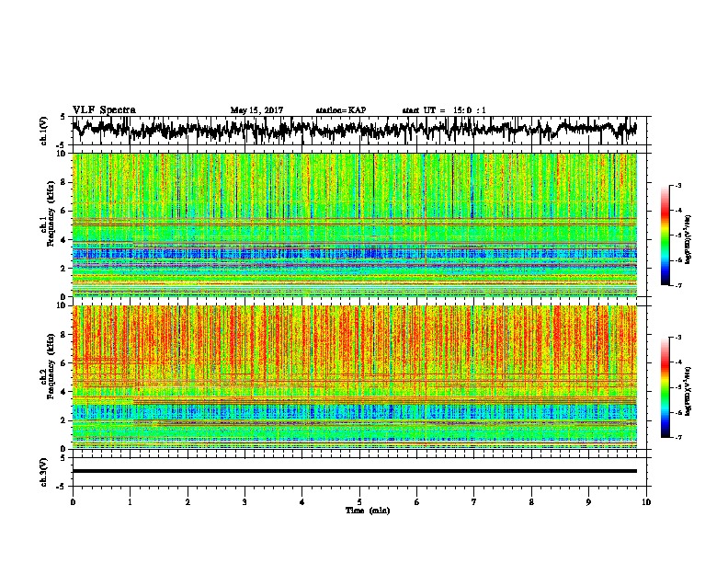Viewport: 728px width, 563px height.
Task: Click the "2" frequency tick of ch.1 spectrogram
Action: [x=65, y=268]
